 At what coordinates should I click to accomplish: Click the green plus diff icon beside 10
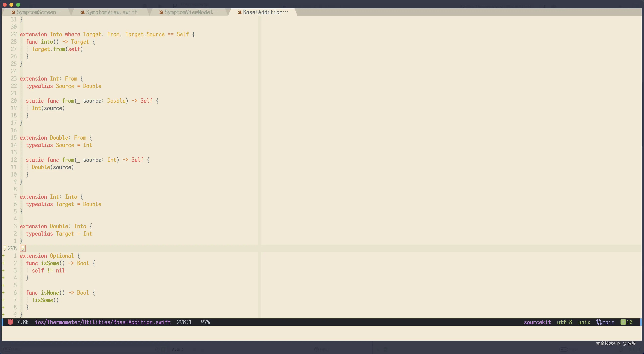coord(623,322)
